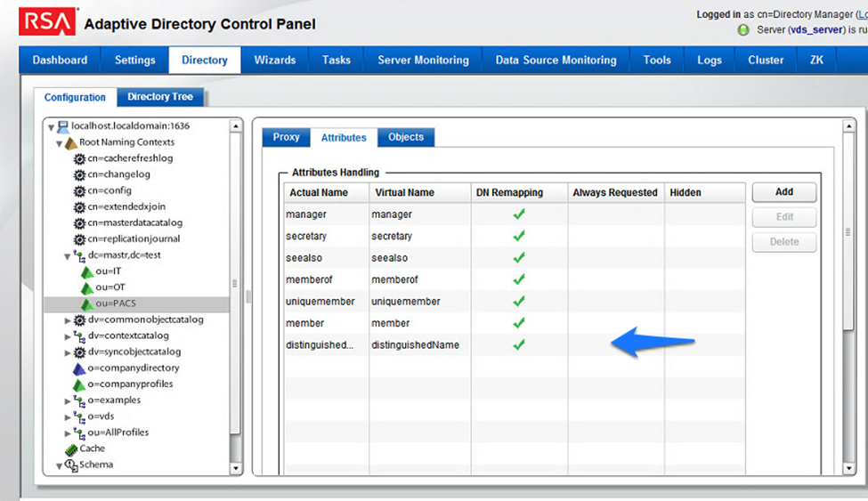
Task: Click the Edit attribute button
Action: 783,217
